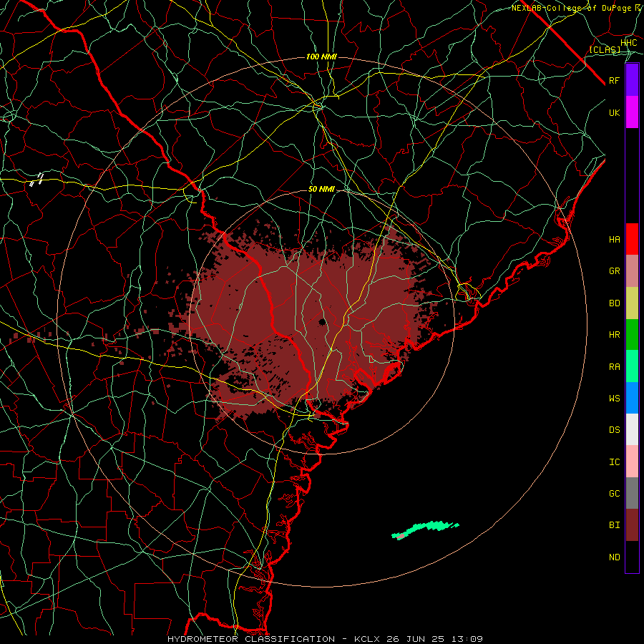Click the RF legend label
644x644 pixels.
[x=615, y=81]
